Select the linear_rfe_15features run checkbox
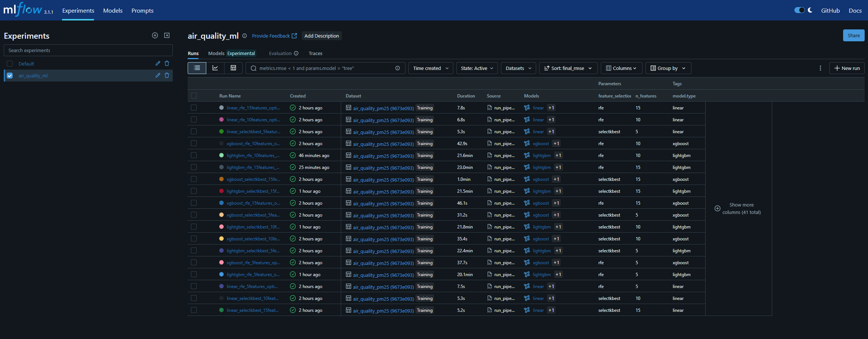 click(194, 108)
